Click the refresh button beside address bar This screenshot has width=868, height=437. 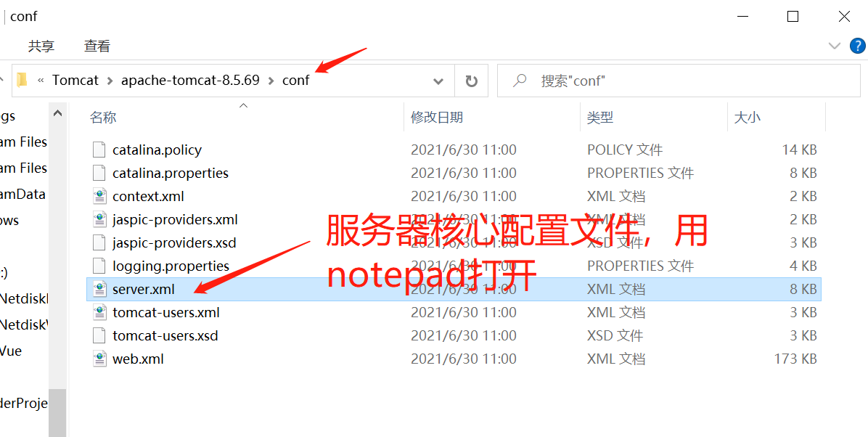(x=471, y=81)
